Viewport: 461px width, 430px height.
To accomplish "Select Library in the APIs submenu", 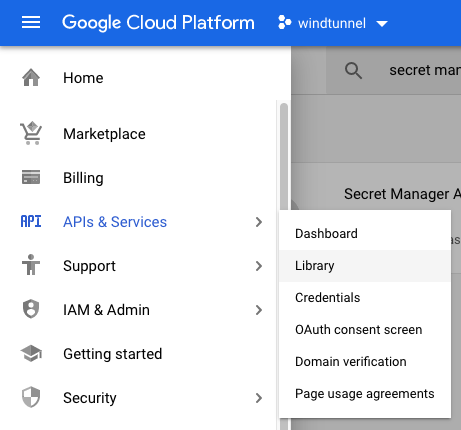I will click(x=365, y=266).
